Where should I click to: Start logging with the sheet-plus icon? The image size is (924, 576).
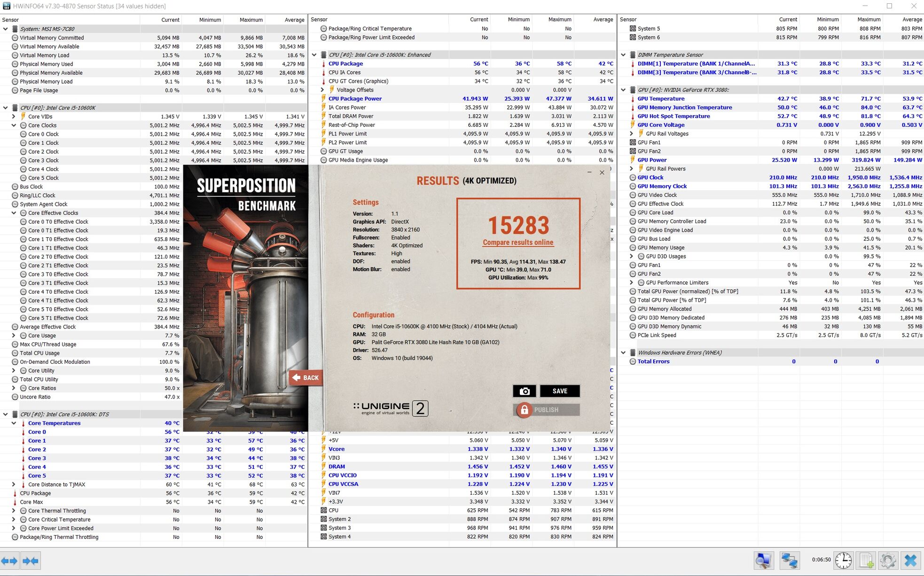click(866, 560)
